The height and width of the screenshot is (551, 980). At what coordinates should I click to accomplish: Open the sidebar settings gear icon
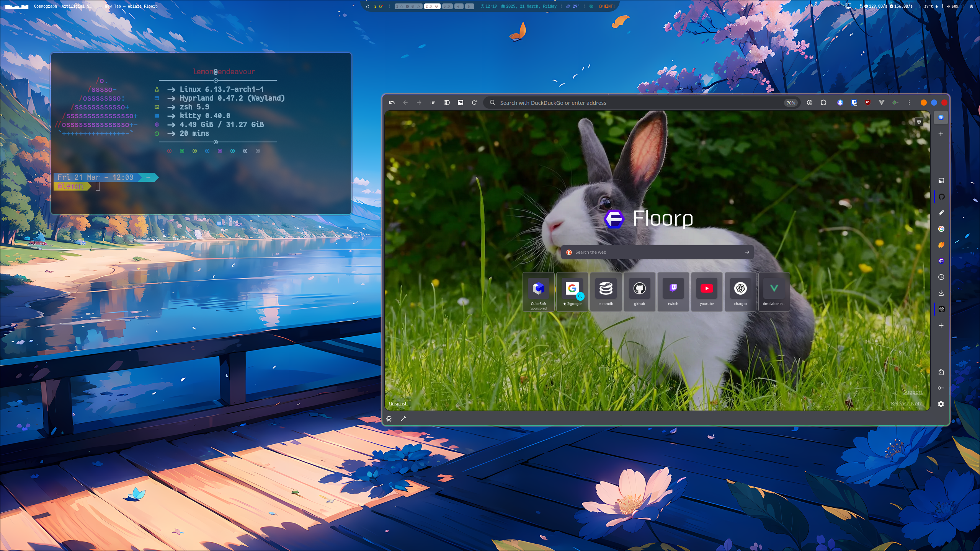point(941,404)
